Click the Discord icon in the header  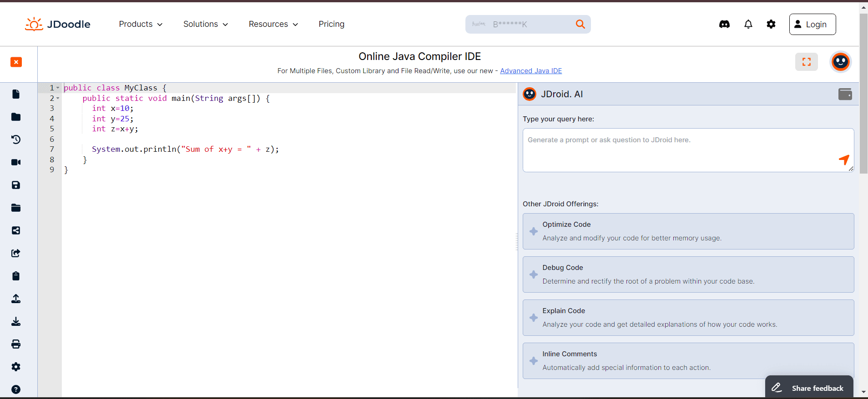pos(724,24)
